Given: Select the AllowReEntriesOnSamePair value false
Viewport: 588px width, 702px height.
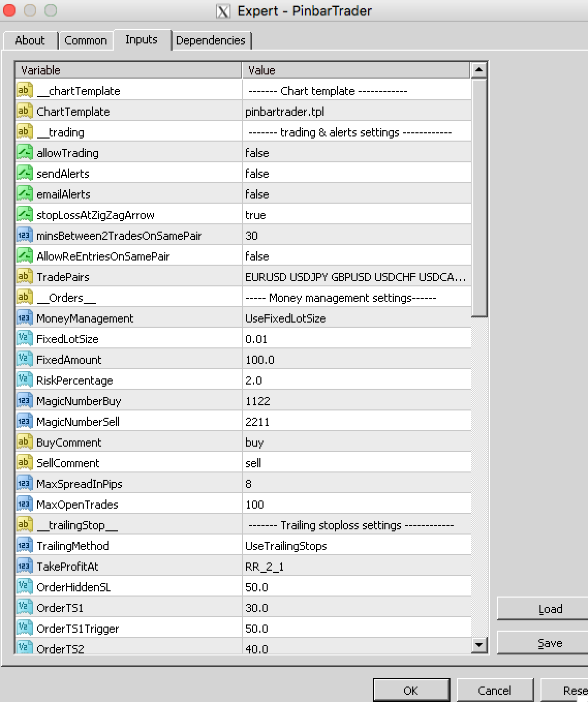Looking at the screenshot, I should pos(357,256).
